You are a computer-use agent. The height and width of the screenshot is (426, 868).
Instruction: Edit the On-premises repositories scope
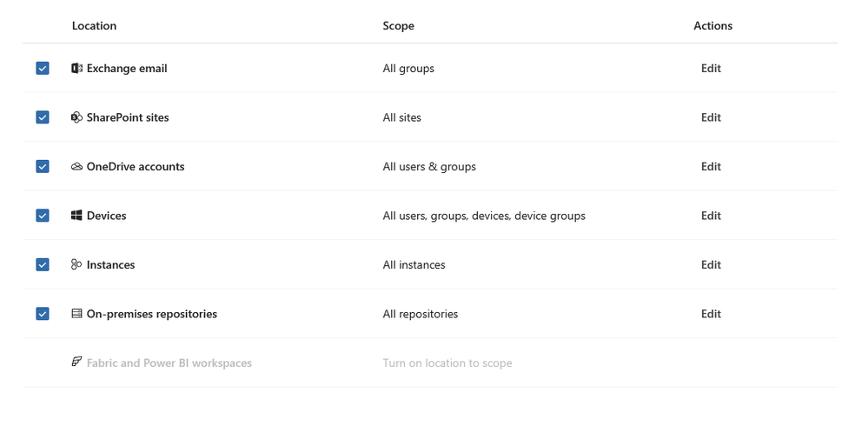[x=711, y=314]
